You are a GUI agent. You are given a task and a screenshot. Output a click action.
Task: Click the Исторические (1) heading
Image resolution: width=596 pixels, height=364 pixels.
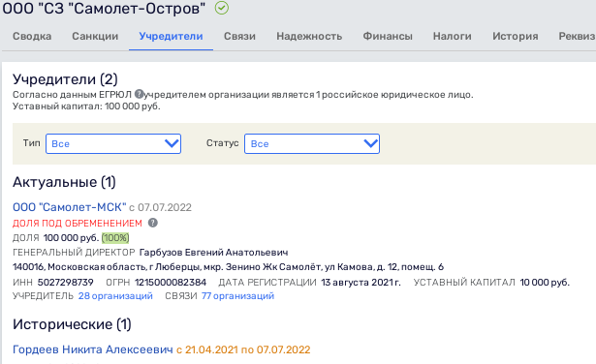[72, 324]
